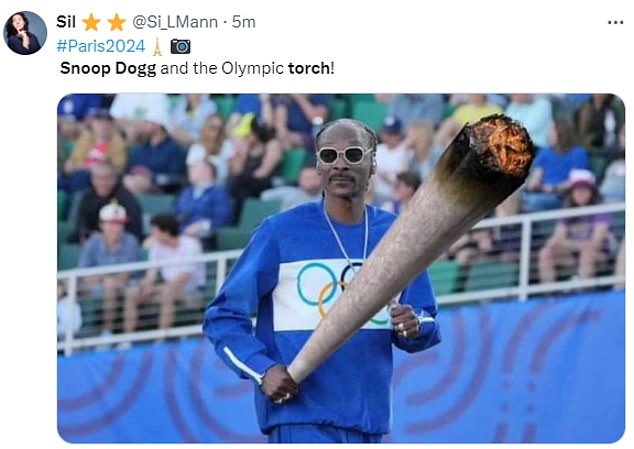
Task: Click the bold word torch
Action: [x=309, y=68]
